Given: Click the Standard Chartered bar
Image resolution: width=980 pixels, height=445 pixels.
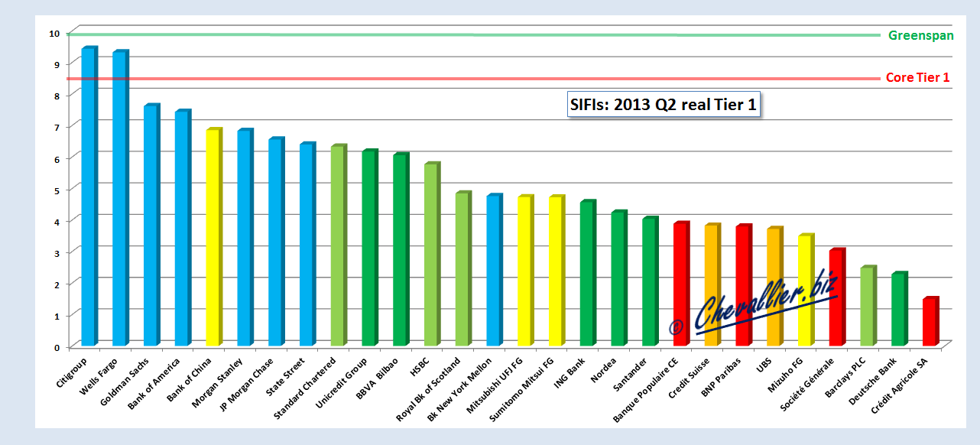Looking at the screenshot, I should (x=339, y=246).
